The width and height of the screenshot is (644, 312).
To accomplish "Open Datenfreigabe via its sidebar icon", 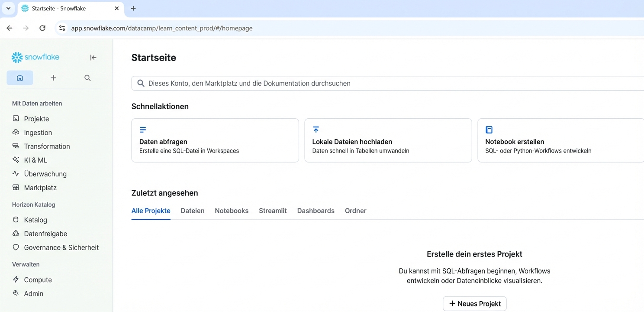I will click(16, 234).
